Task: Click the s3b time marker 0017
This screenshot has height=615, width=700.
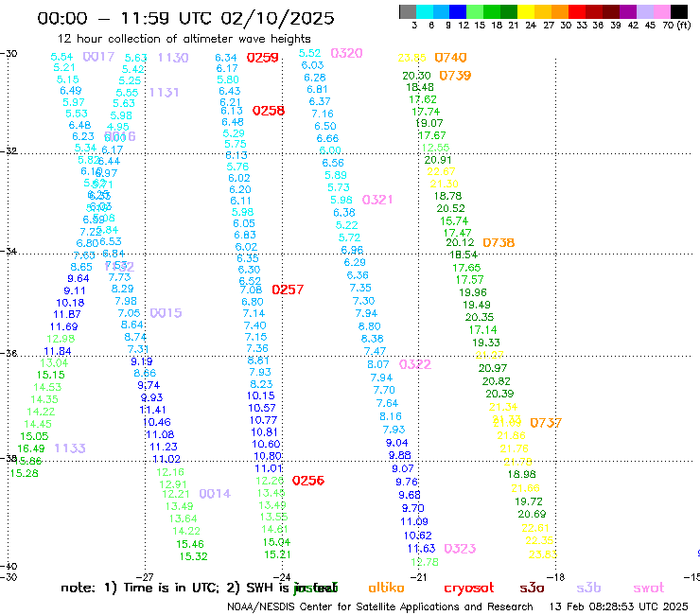Action: [98, 57]
